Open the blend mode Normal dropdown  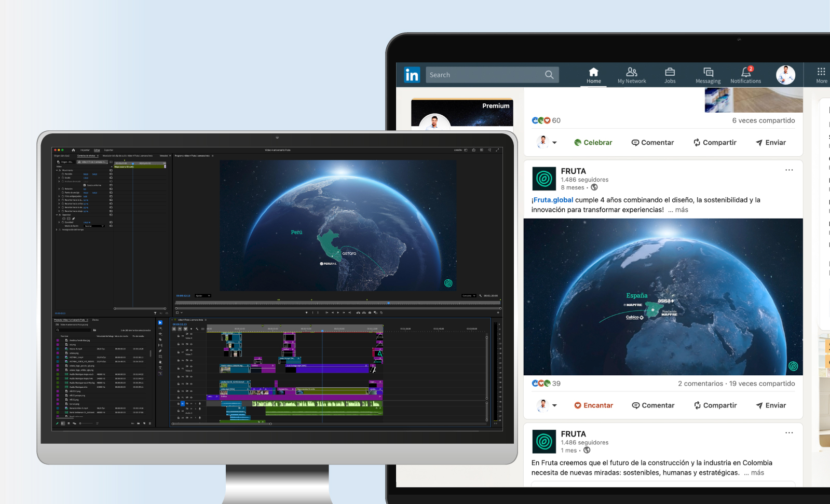[x=94, y=226]
